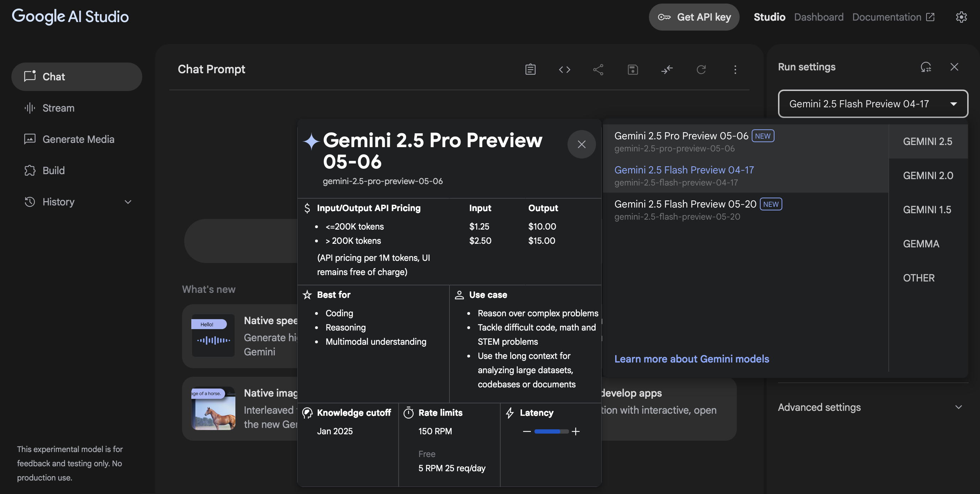The height and width of the screenshot is (494, 980).
Task: Click the system instructions clipboard icon
Action: coord(530,69)
